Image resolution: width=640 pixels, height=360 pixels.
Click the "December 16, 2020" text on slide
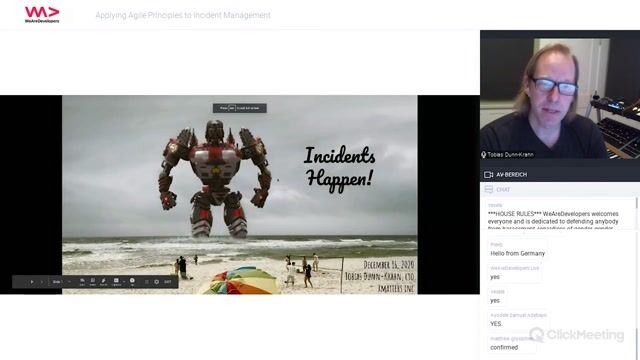tap(389, 265)
